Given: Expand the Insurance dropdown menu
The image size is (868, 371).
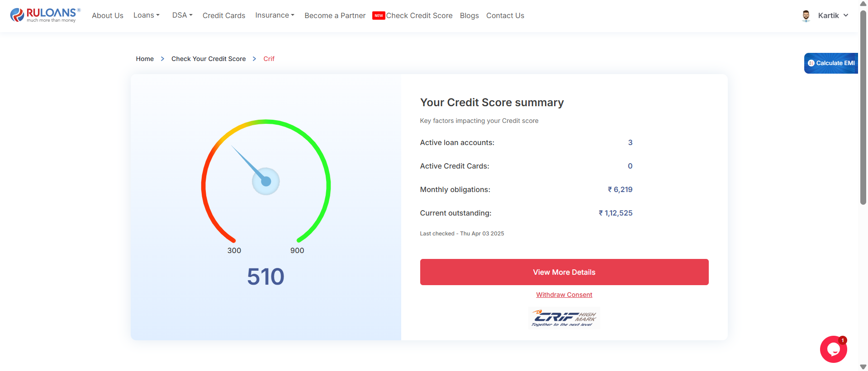Looking at the screenshot, I should (275, 15).
